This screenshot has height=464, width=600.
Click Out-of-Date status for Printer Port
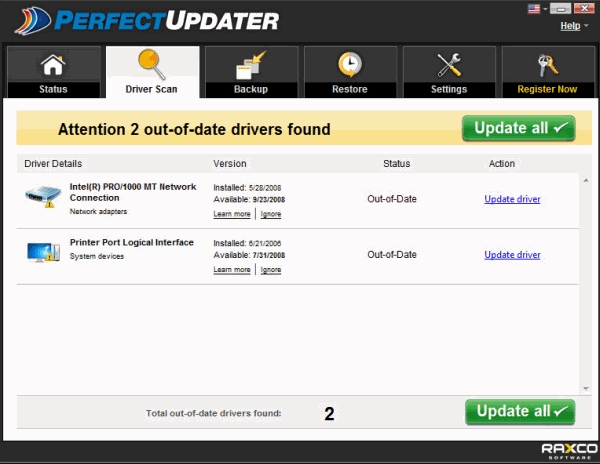(392, 255)
